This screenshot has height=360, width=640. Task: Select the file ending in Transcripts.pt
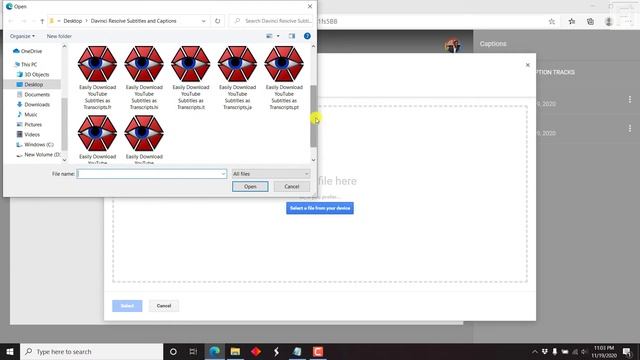(x=284, y=78)
